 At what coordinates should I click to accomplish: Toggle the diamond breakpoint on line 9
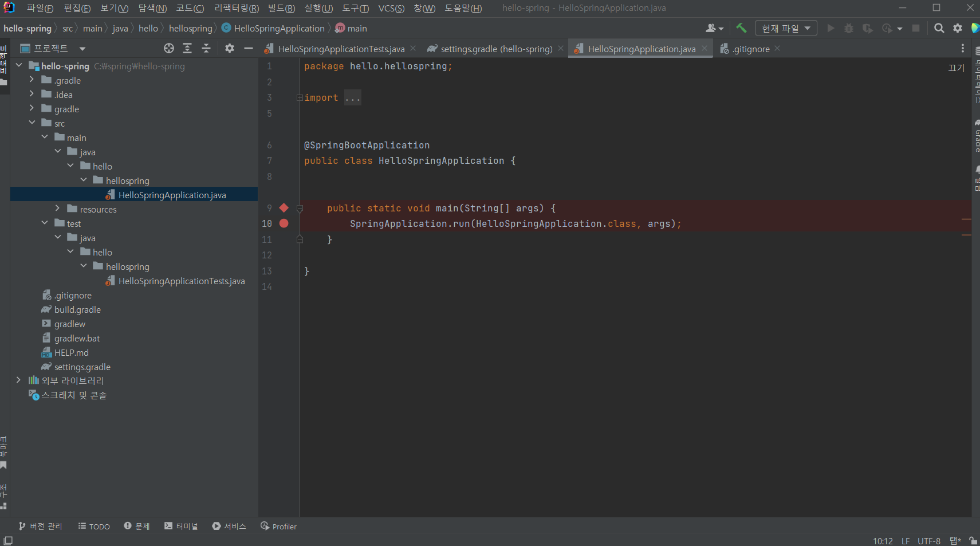tap(284, 207)
